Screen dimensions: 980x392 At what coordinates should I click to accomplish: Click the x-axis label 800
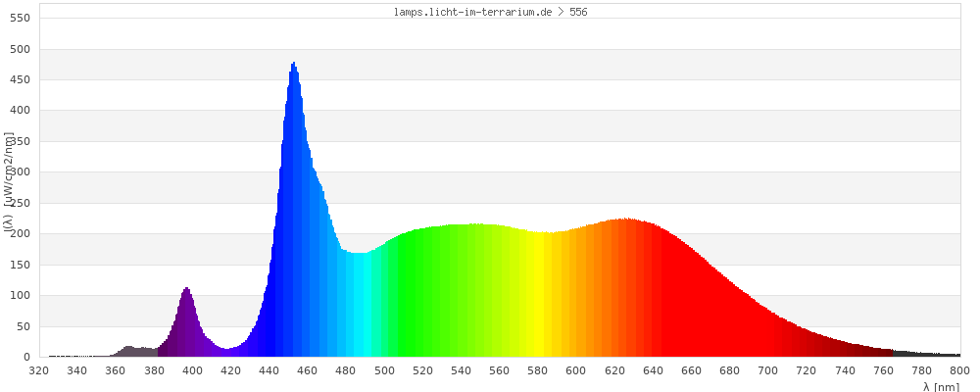pyautogui.click(x=959, y=370)
